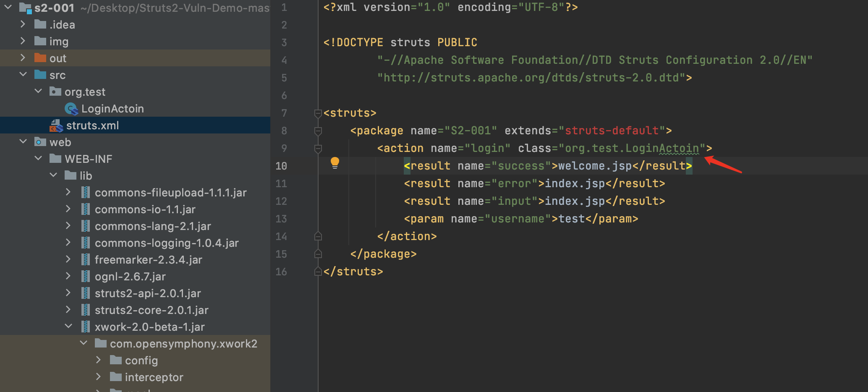Expand ognl-2.6.7.jar arrow
868x392 pixels.
[x=68, y=276]
